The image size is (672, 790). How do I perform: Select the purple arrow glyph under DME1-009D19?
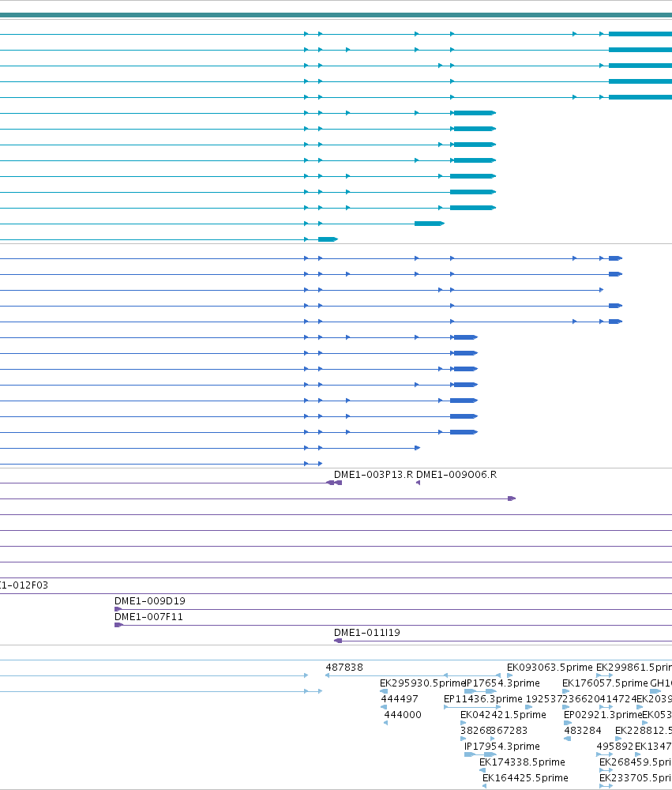tap(118, 609)
